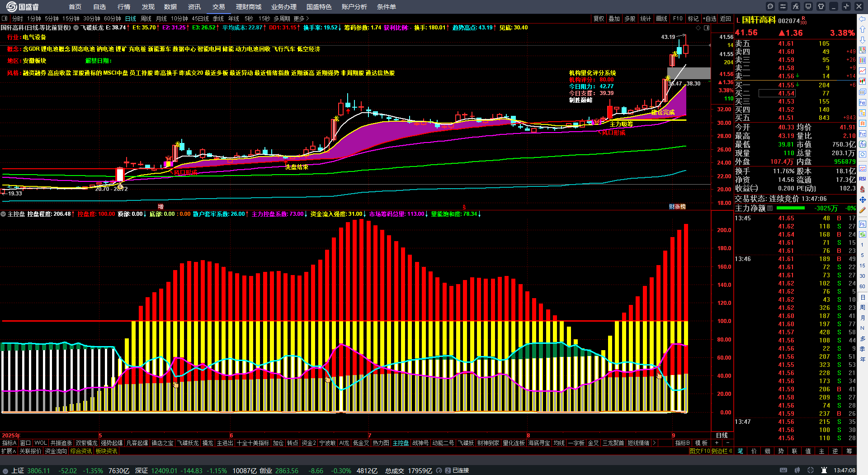Click the F10 company info button

(x=678, y=19)
